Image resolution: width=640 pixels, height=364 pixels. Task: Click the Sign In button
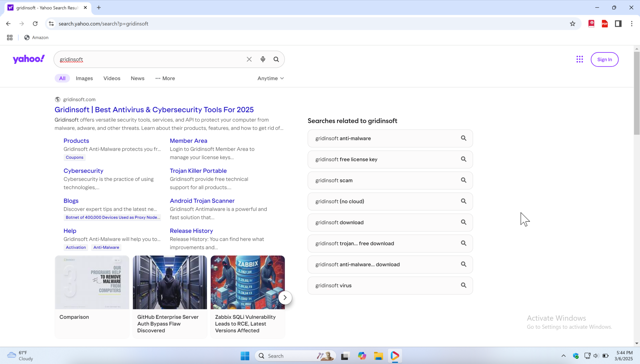(604, 59)
